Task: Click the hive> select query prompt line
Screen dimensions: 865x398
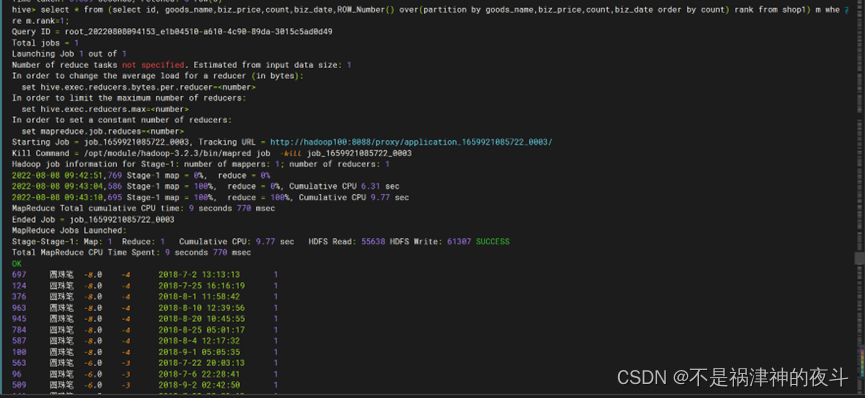Action: pyautogui.click(x=426, y=10)
